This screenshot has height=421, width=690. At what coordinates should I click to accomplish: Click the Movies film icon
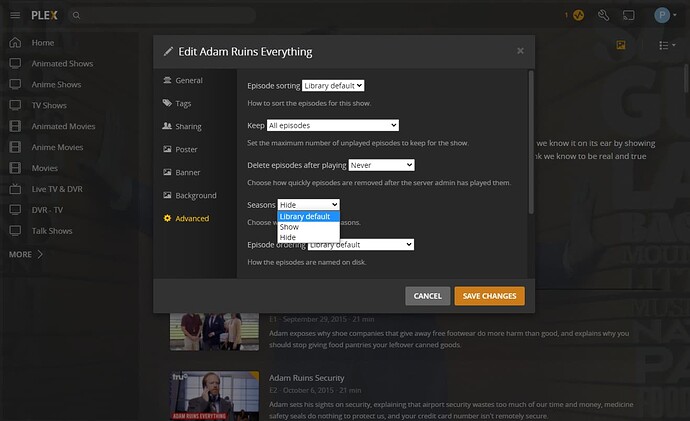(x=15, y=168)
